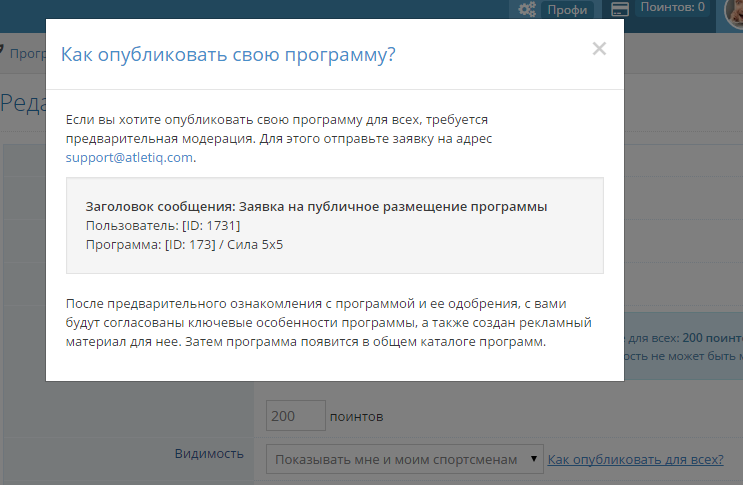Click the поинтов label next to input

point(356,417)
